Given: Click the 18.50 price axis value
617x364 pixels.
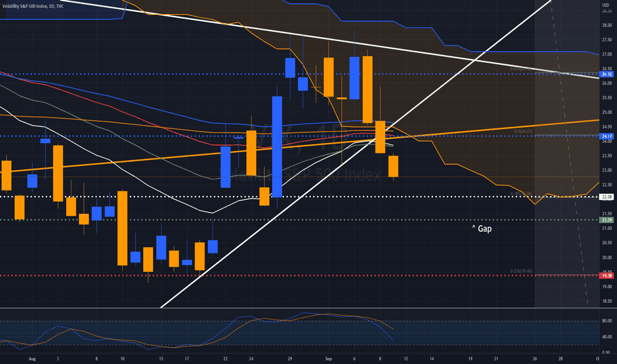Looking at the screenshot, I should tap(606, 301).
